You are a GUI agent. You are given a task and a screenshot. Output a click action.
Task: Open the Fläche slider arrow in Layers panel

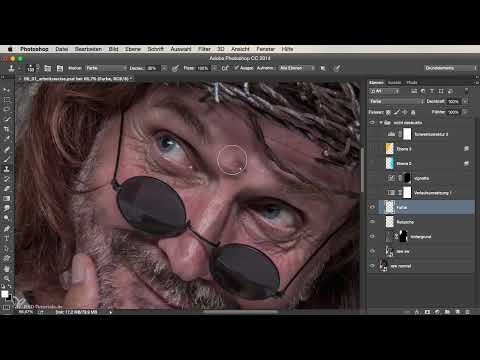[465, 112]
